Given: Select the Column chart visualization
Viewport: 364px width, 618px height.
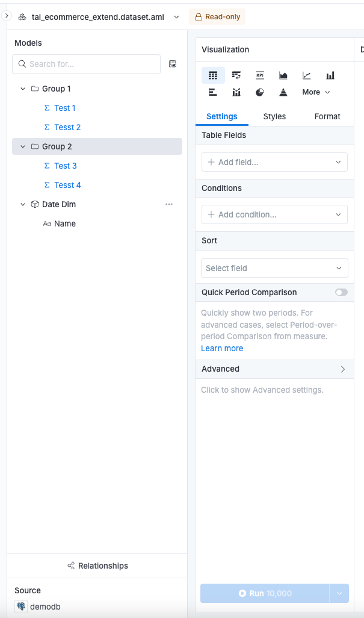Looking at the screenshot, I should pyautogui.click(x=330, y=75).
